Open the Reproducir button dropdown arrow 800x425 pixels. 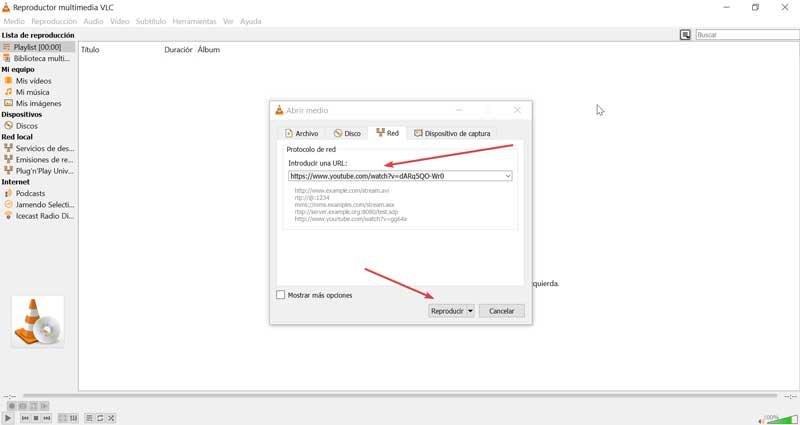pos(470,311)
